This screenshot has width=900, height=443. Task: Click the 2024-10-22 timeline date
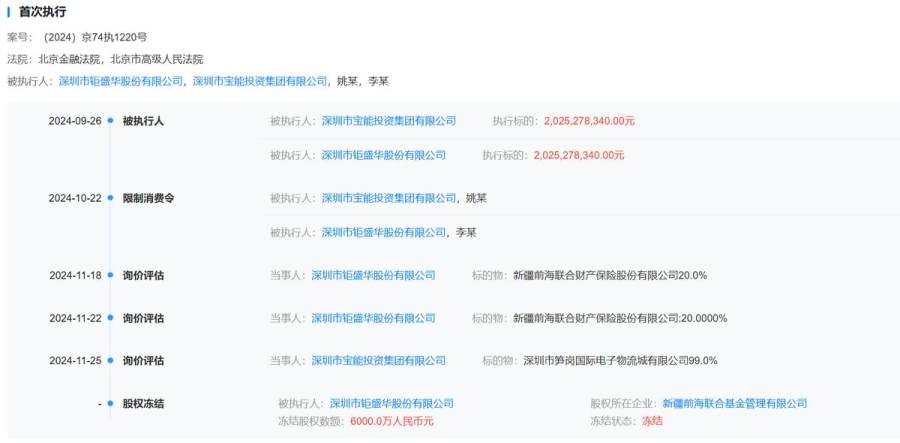tap(75, 198)
